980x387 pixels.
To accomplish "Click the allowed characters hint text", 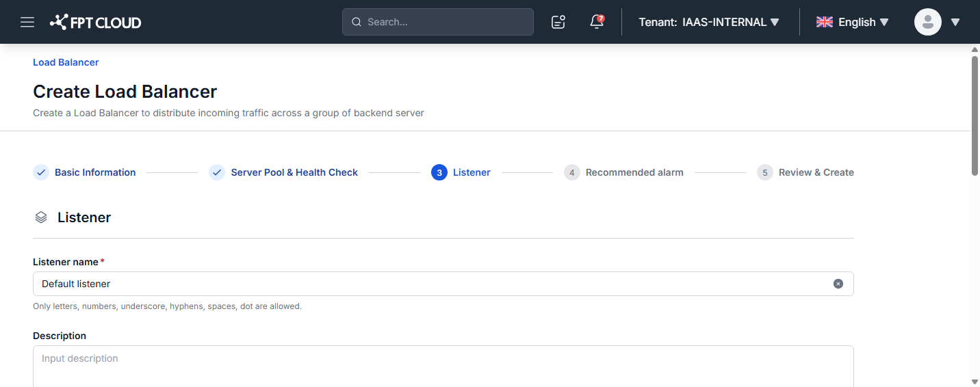I will point(167,306).
